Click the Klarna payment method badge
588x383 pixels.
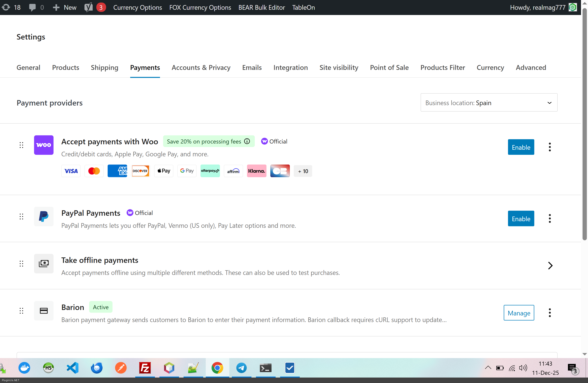point(257,171)
